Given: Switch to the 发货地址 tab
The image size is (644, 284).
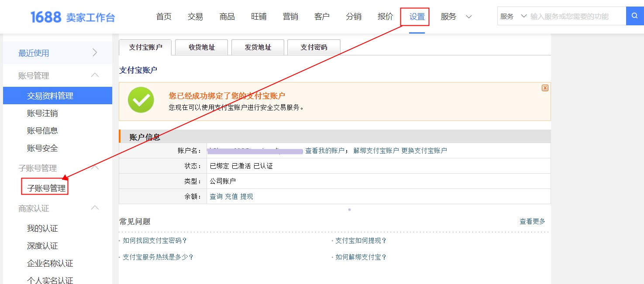Looking at the screenshot, I should [258, 47].
